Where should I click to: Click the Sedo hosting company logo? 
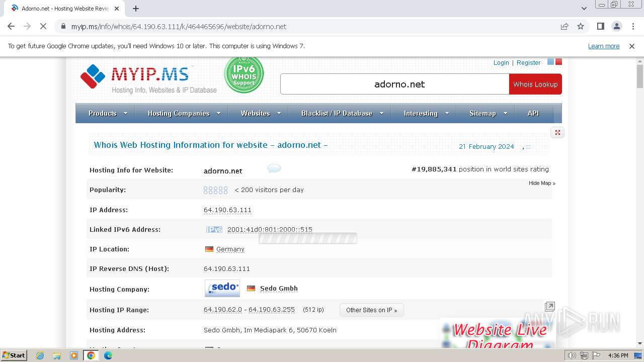point(222,288)
